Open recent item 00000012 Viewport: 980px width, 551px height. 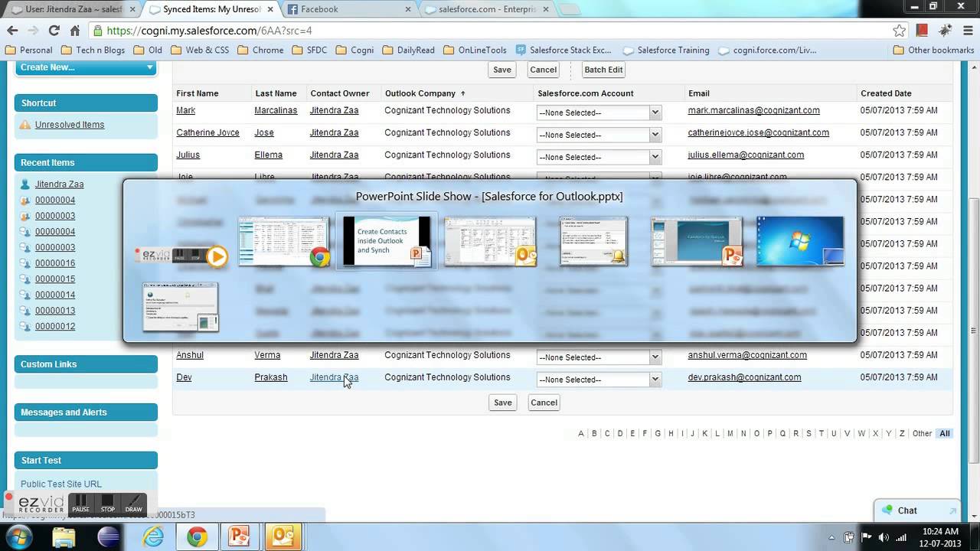55,327
